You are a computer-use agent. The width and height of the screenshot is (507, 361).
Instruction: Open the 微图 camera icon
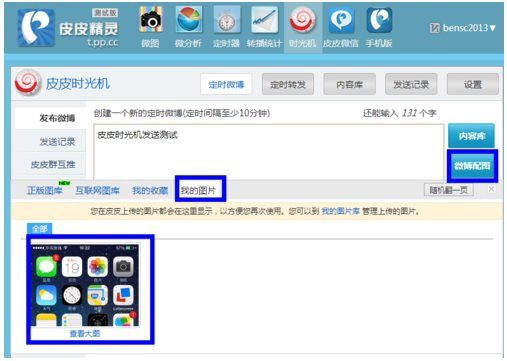[x=151, y=20]
